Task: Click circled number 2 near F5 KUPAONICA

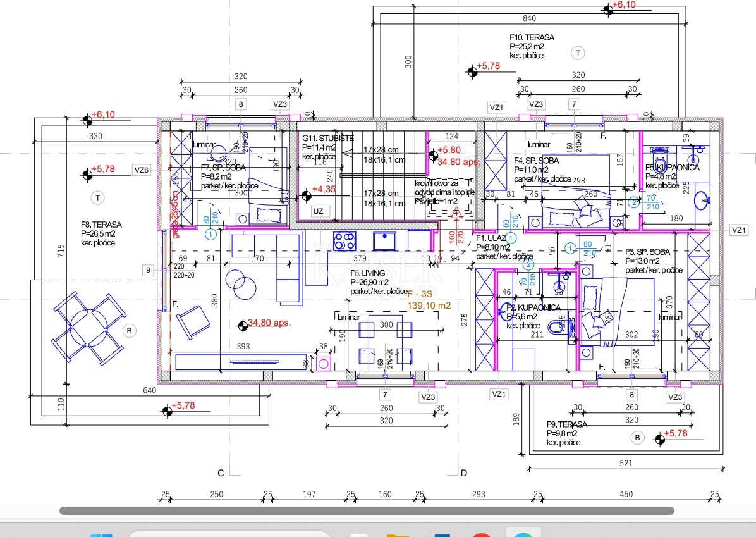Action: coord(634,202)
